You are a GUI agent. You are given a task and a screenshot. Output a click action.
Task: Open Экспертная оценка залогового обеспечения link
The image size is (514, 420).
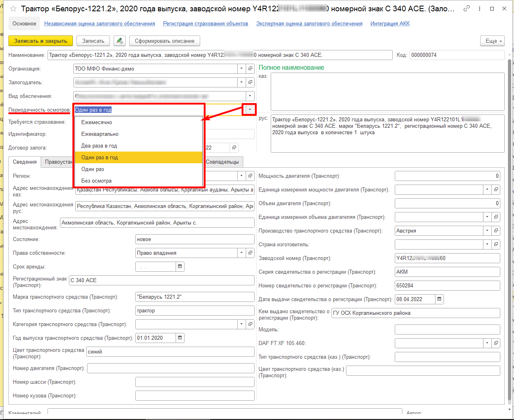[309, 24]
